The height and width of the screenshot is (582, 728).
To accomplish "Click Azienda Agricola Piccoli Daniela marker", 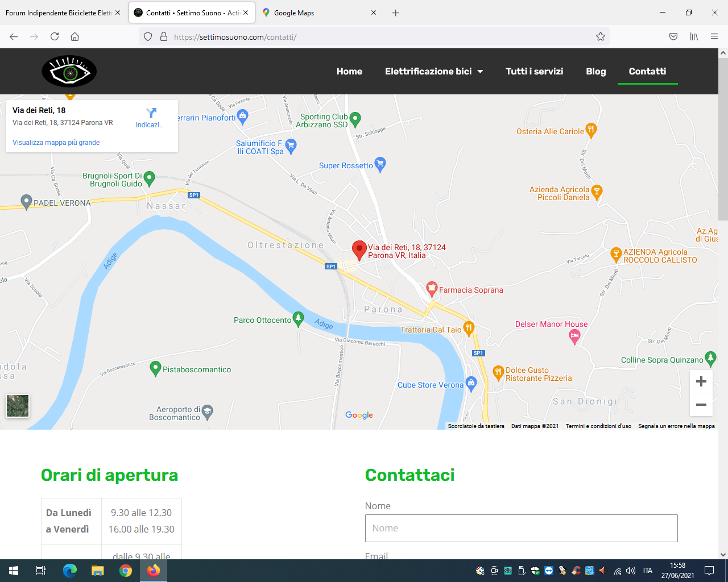I will (x=597, y=192).
